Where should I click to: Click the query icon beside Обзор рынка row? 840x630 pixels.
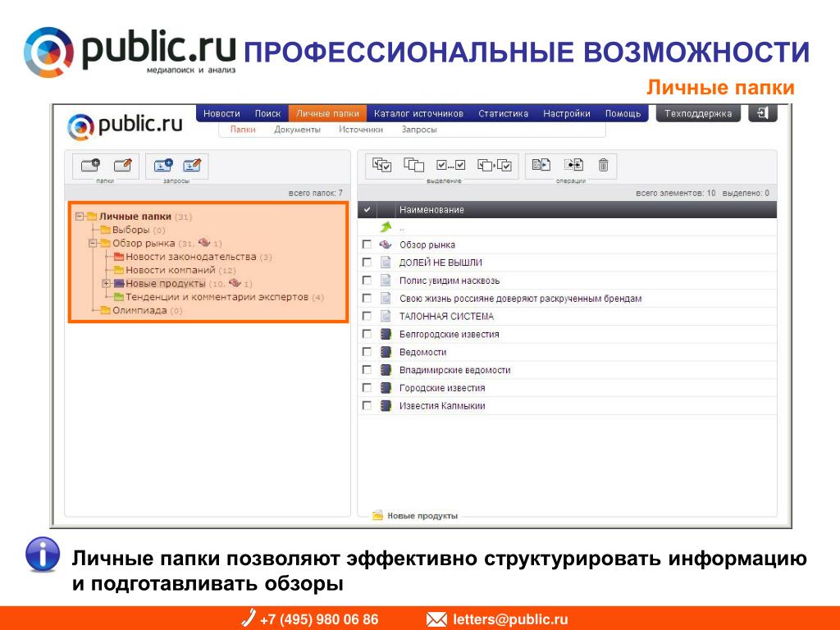coord(386,244)
